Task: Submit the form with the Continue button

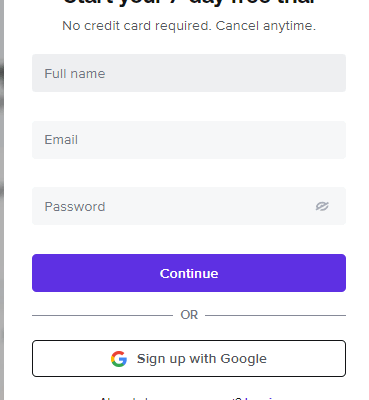Action: pyautogui.click(x=189, y=273)
